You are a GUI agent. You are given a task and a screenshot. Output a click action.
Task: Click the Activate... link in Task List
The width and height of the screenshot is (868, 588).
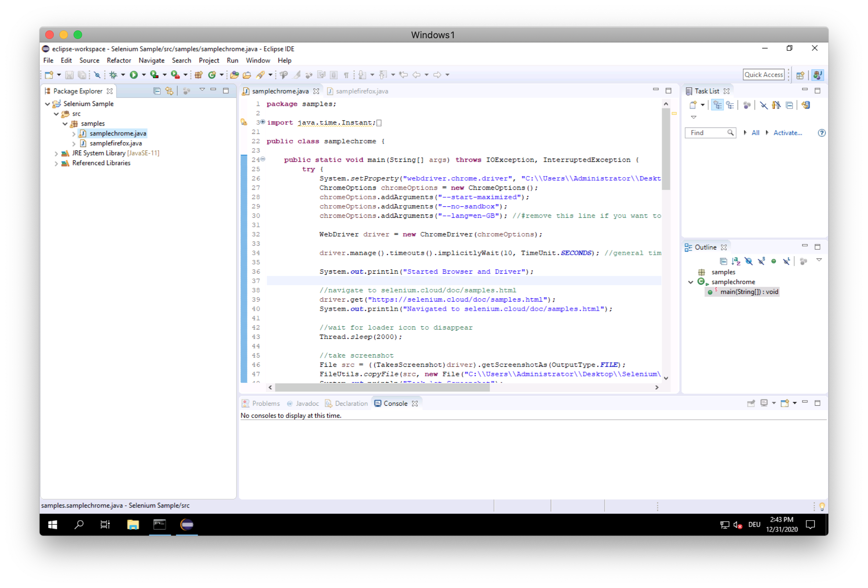[x=787, y=133]
